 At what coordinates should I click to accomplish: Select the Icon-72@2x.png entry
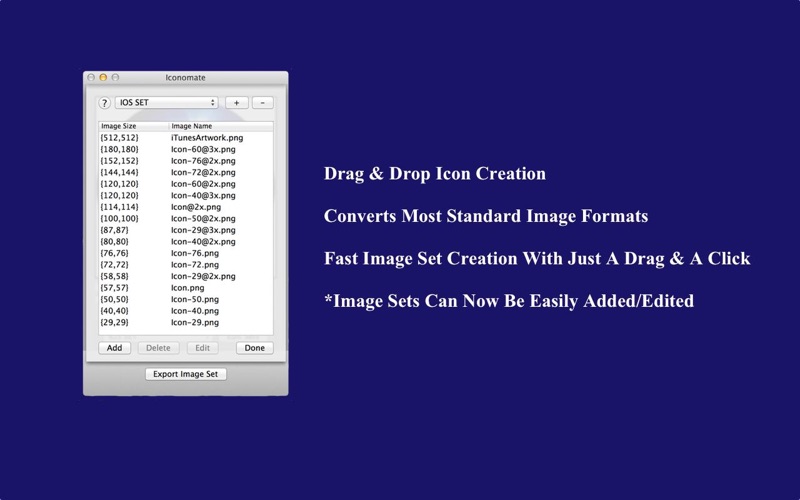tap(203, 172)
